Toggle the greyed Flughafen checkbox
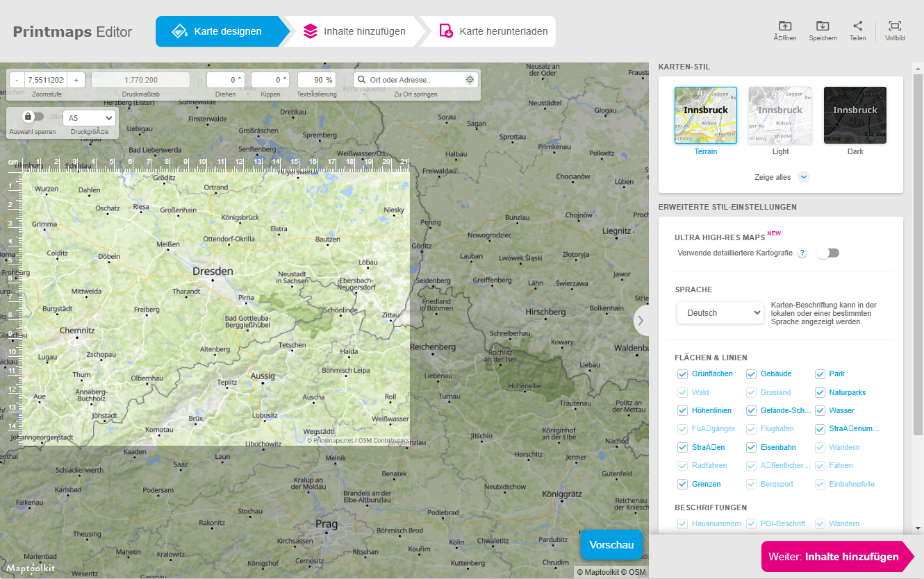924x579 pixels. pyautogui.click(x=751, y=429)
